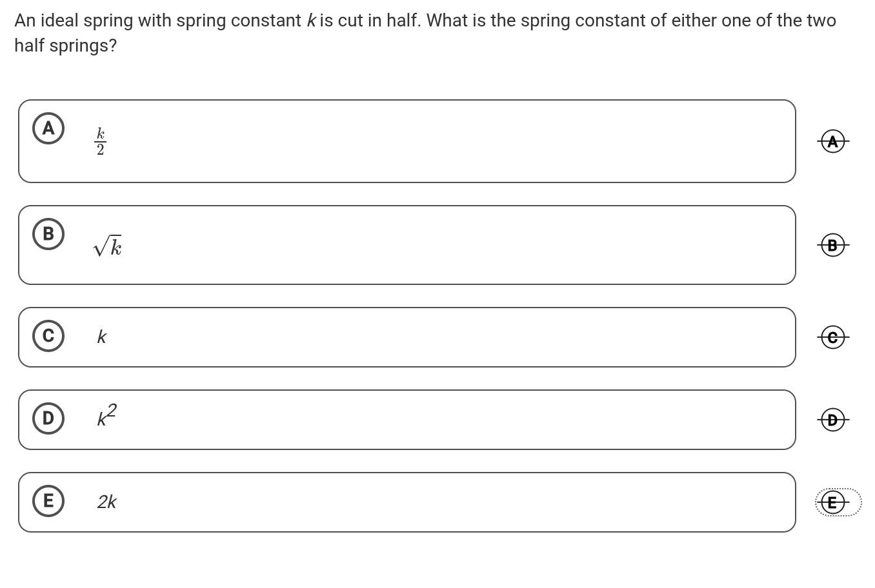This screenshot has height=588, width=875.
Task: Click the k squared answer text
Action: pyautogui.click(x=106, y=416)
